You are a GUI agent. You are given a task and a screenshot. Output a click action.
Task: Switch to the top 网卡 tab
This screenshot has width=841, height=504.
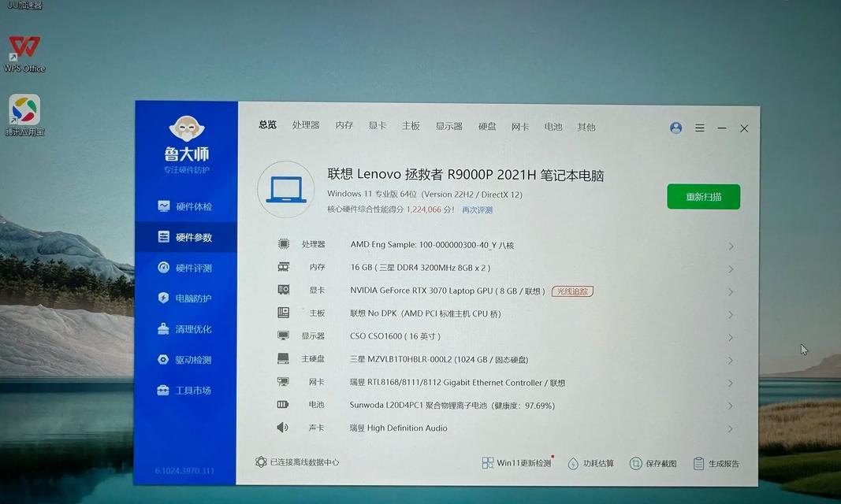point(520,127)
